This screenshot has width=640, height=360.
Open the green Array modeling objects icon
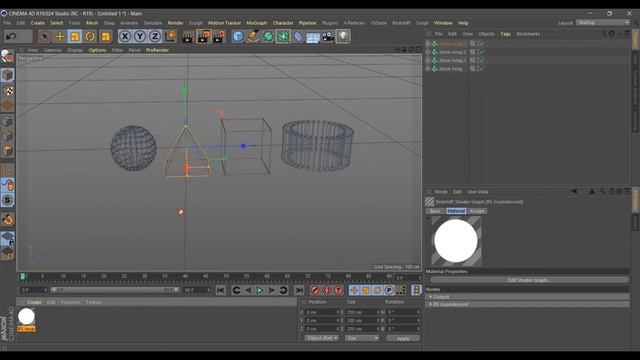283,37
